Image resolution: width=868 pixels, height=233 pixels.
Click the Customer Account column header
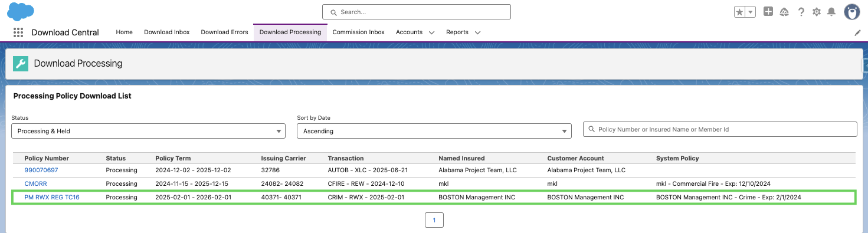coord(576,158)
